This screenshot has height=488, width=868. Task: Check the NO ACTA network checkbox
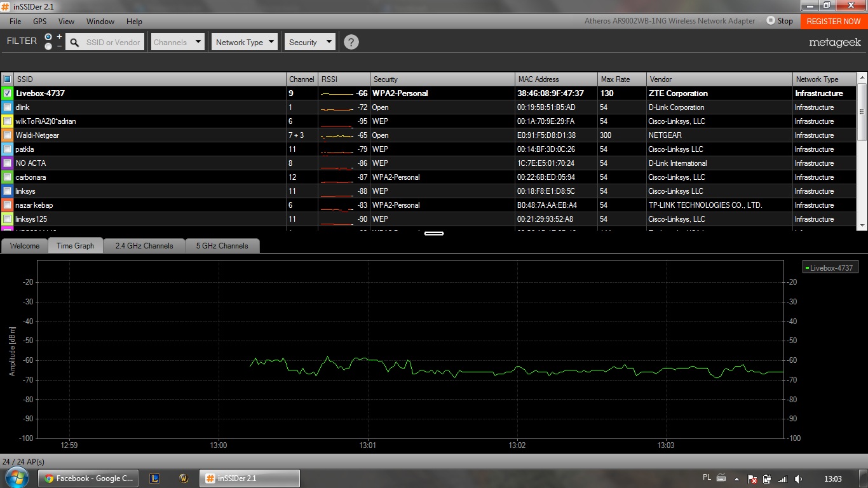[x=7, y=163]
